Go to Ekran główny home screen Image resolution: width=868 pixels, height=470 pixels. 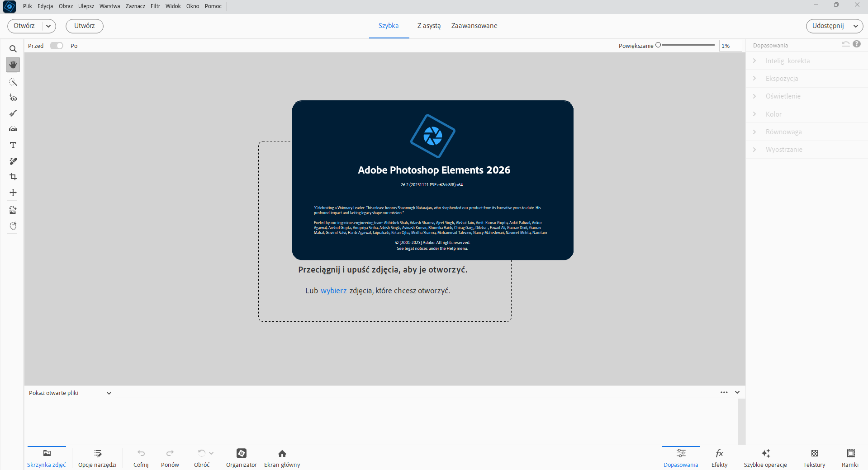[282, 458]
